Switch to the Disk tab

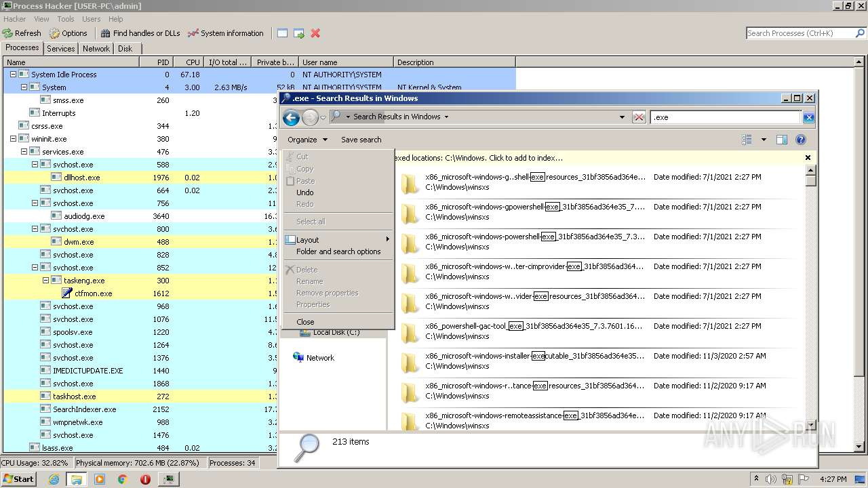[125, 49]
